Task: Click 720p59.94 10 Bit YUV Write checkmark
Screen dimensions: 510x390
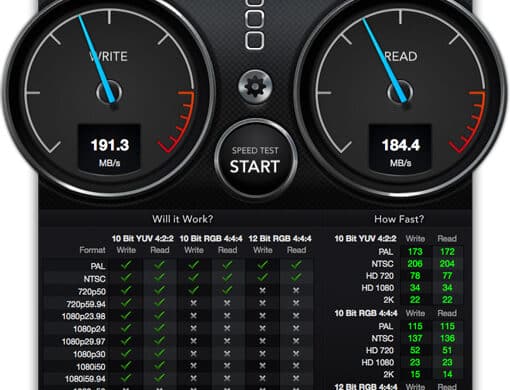Action: (126, 303)
